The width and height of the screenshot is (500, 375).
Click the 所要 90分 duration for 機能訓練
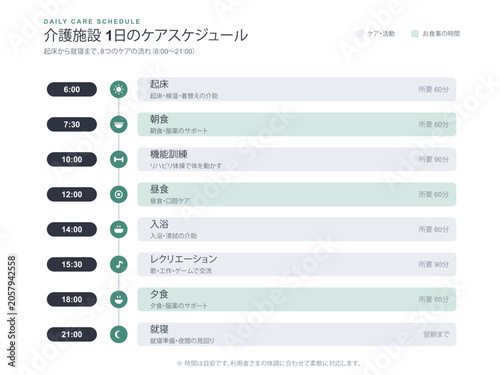[x=434, y=159]
